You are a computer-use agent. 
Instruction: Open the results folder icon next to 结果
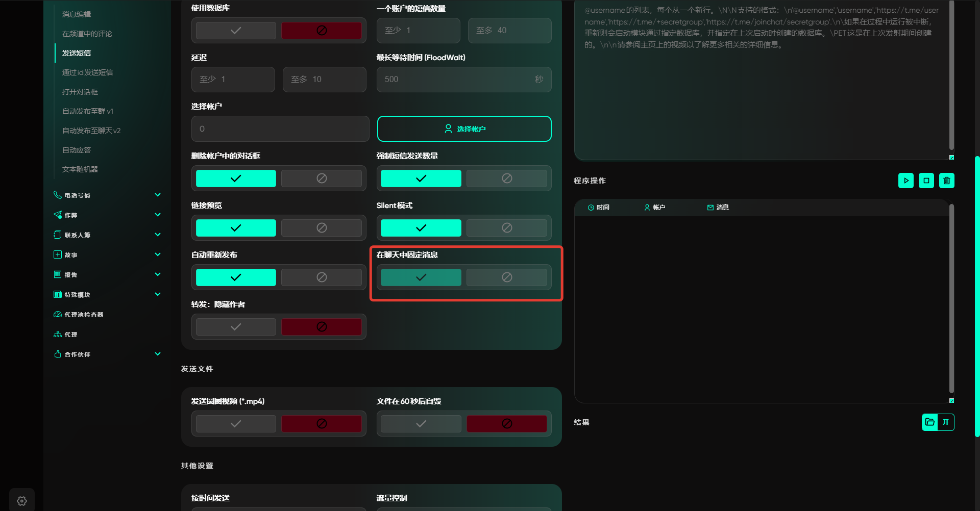tap(929, 422)
